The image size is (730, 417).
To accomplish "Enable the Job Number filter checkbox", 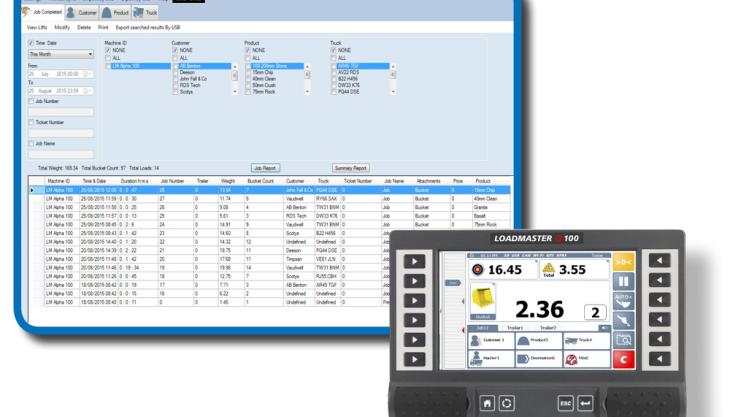I will pyautogui.click(x=31, y=101).
